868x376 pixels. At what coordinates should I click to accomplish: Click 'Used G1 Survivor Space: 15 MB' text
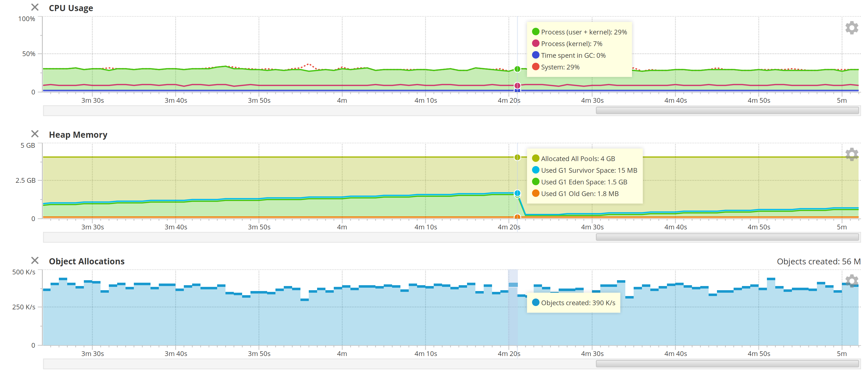point(589,171)
